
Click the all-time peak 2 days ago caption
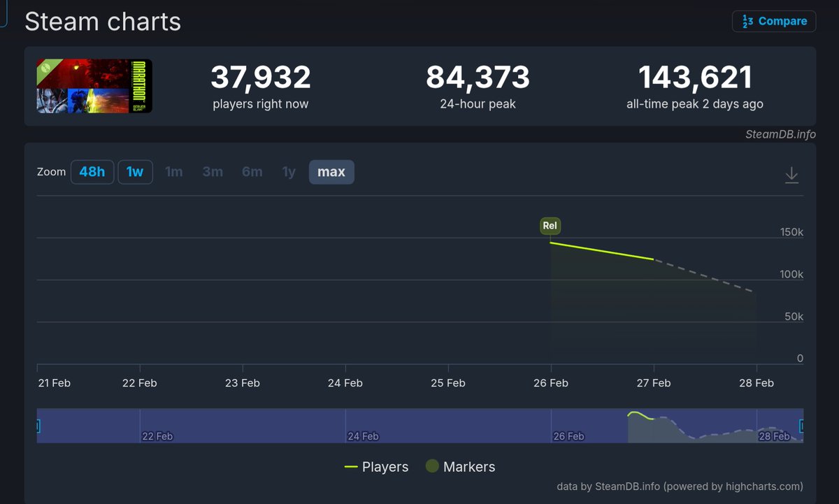(695, 104)
